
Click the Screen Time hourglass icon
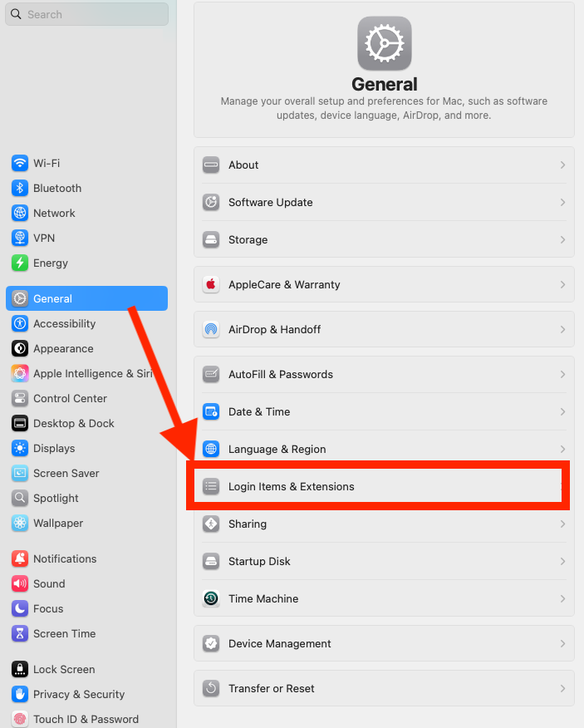click(x=19, y=633)
